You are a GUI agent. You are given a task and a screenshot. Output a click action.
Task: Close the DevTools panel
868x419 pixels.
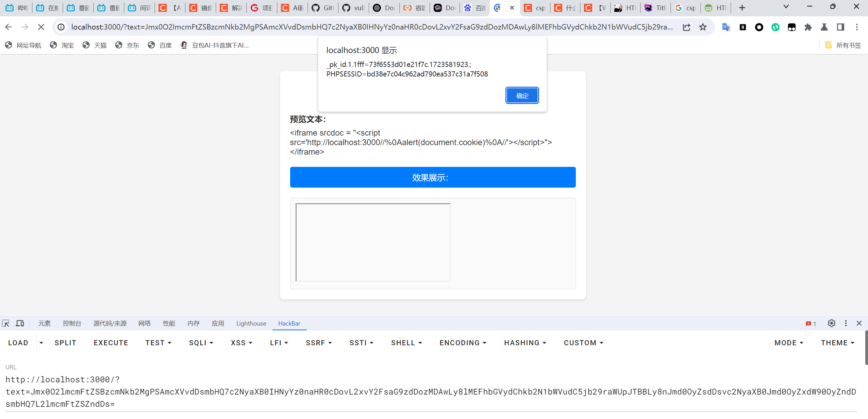pyautogui.click(x=859, y=324)
